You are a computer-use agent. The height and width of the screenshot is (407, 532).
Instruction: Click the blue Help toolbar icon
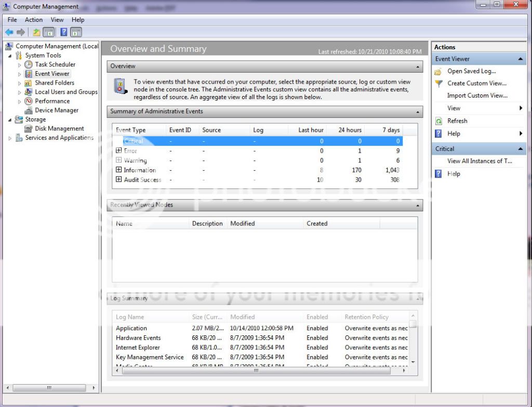coord(63,32)
